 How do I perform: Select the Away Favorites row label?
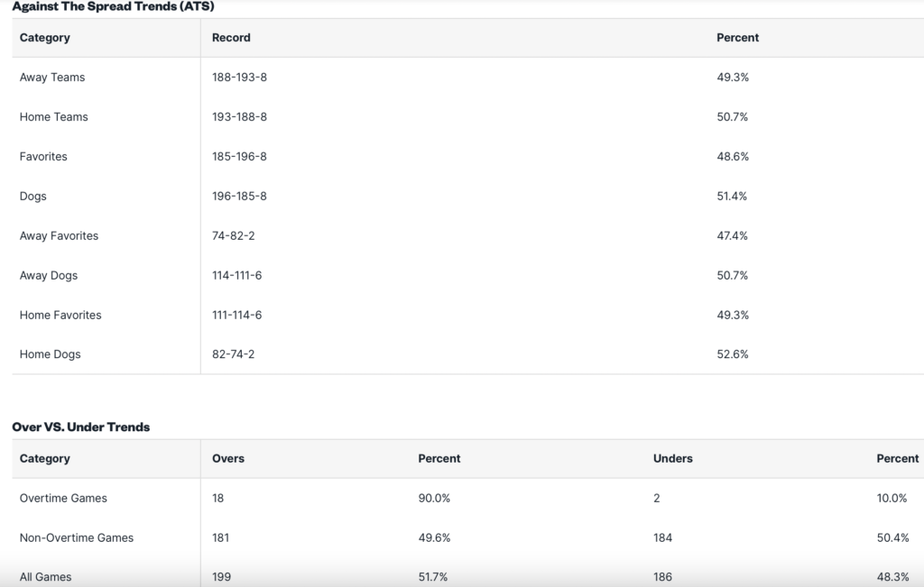point(59,235)
